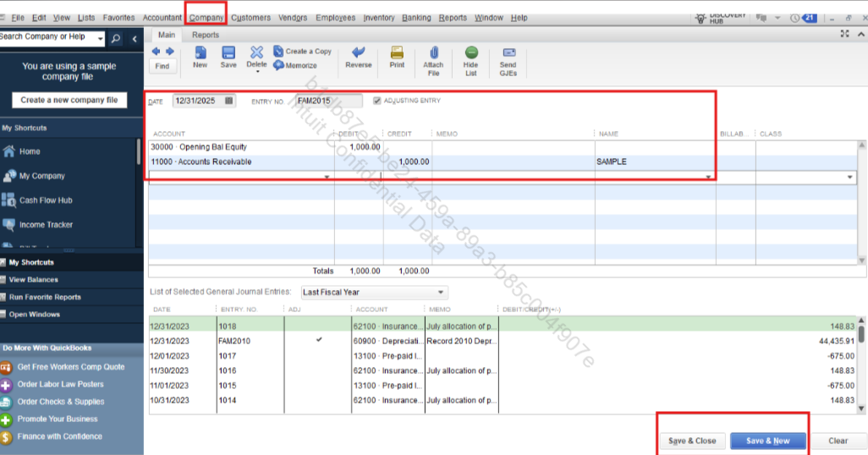Open the Account dropdown in empty row
Image resolution: width=868 pixels, height=455 pixels.
click(x=327, y=177)
